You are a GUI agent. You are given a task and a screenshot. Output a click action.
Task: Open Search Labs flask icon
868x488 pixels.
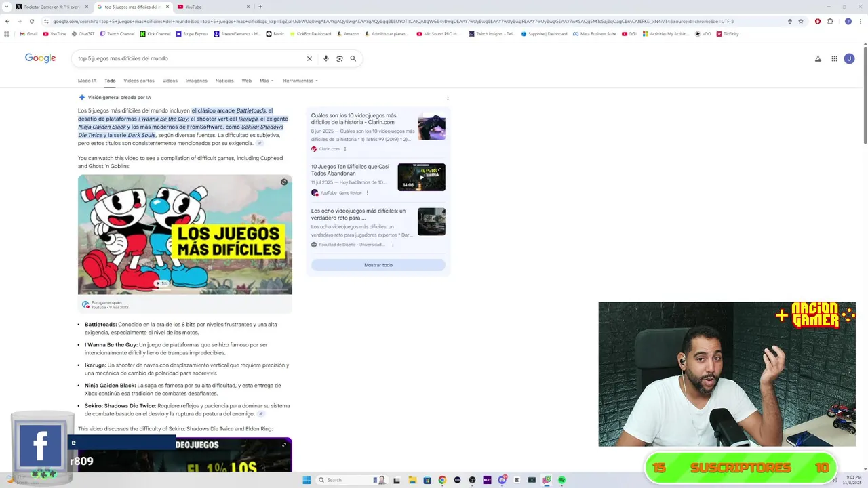[818, 59]
